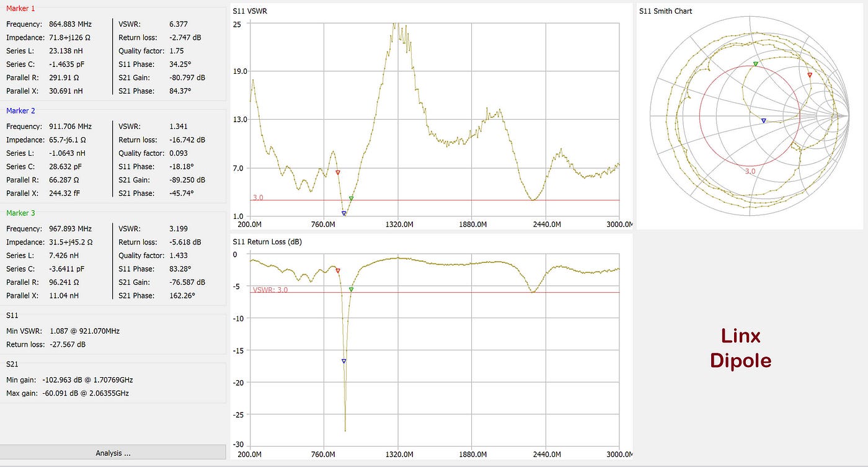Viewport: 868px width, 467px height.
Task: Click the Linx Dipole label
Action: coord(740,348)
